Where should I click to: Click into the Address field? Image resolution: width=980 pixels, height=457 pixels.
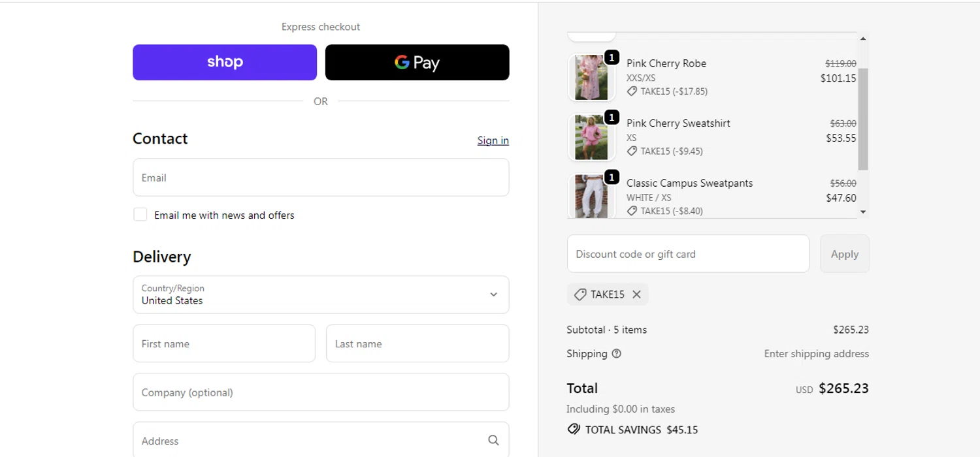321,441
